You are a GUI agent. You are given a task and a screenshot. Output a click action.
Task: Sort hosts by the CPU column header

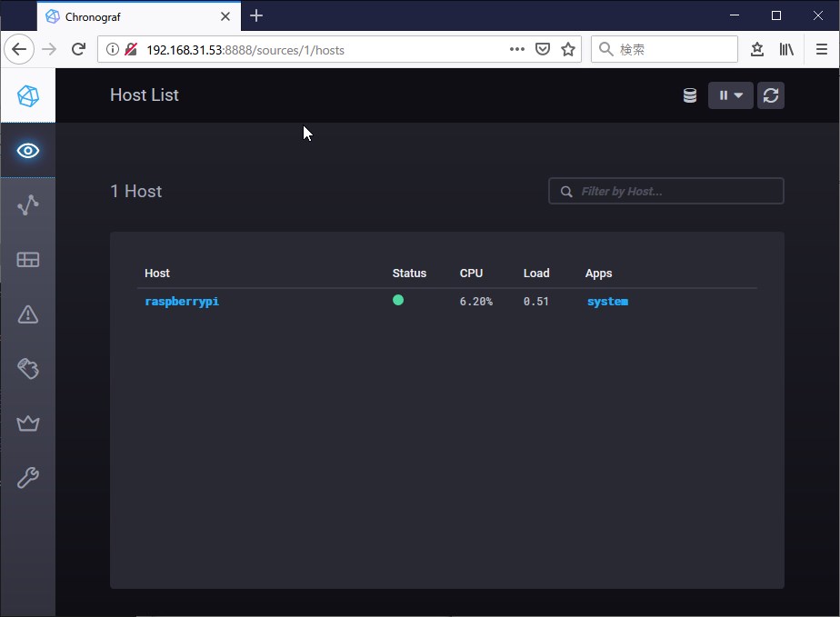coord(471,274)
